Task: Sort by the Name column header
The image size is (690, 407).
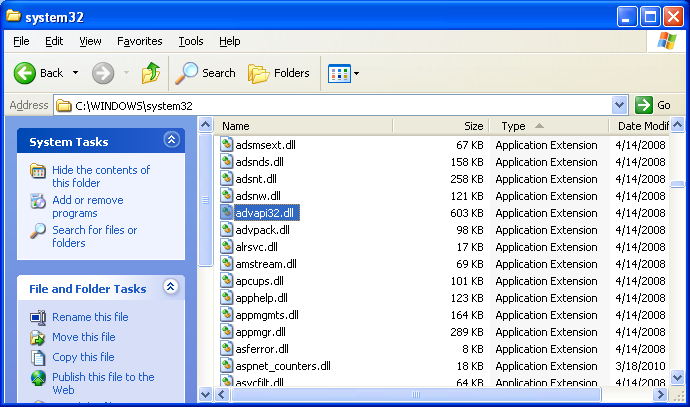Action: tap(304, 126)
